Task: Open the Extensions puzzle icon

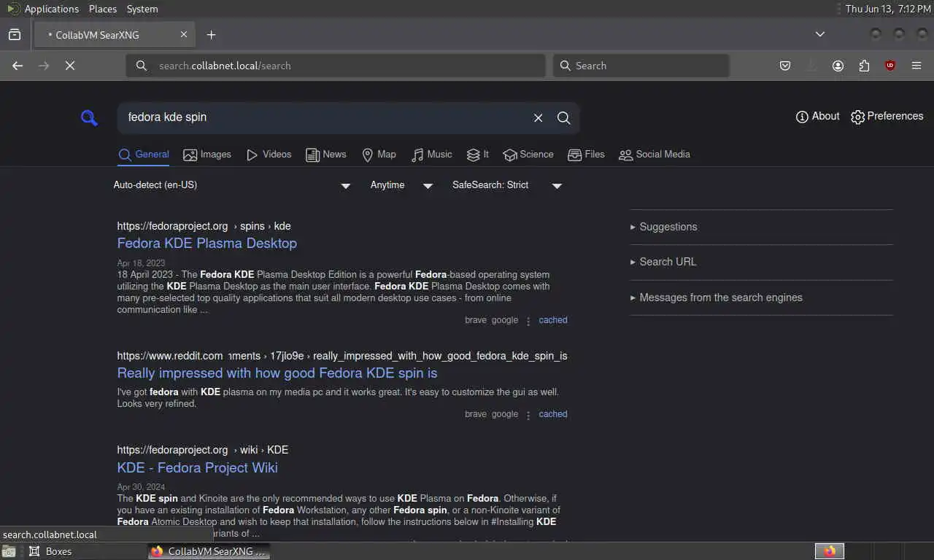Action: point(864,66)
